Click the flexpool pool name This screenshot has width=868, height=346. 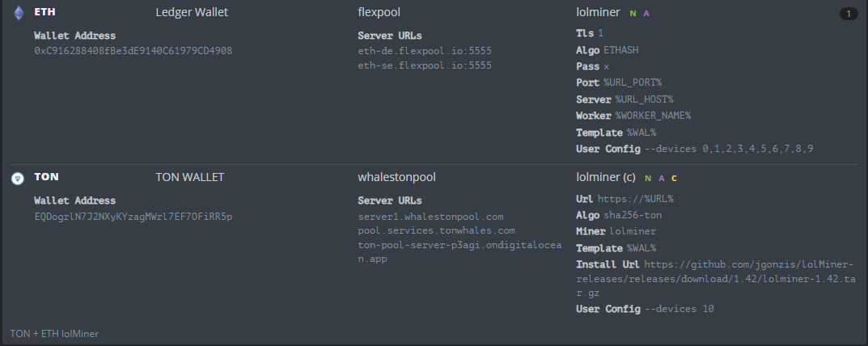pos(379,13)
